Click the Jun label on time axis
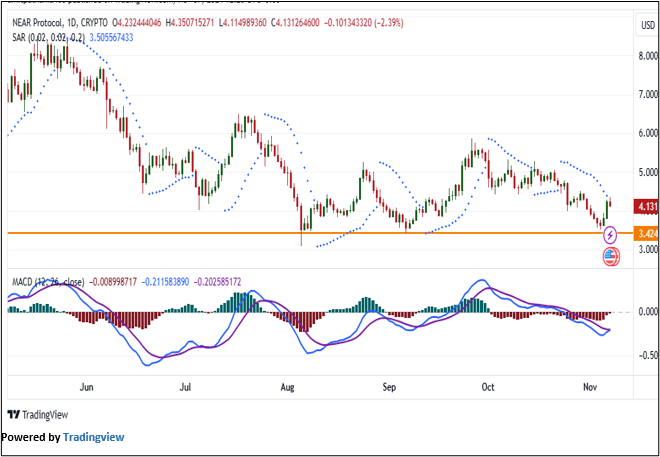The height and width of the screenshot is (457, 660). pos(86,387)
